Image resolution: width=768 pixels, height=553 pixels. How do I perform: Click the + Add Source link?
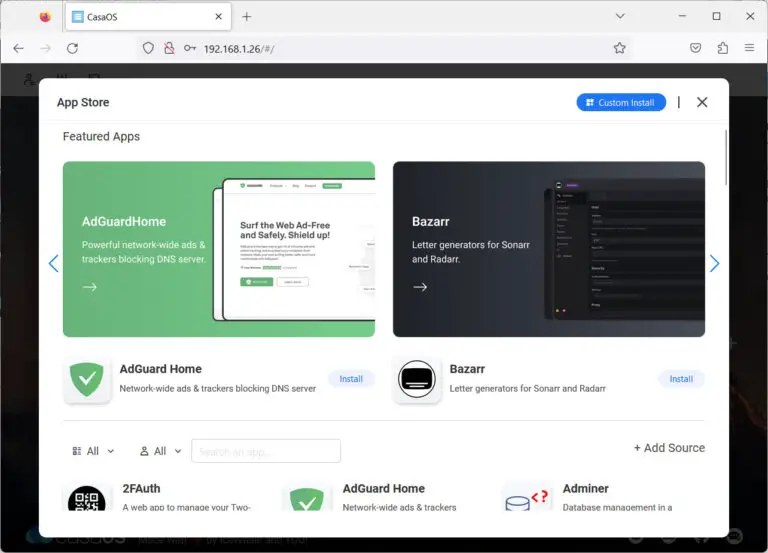point(669,448)
